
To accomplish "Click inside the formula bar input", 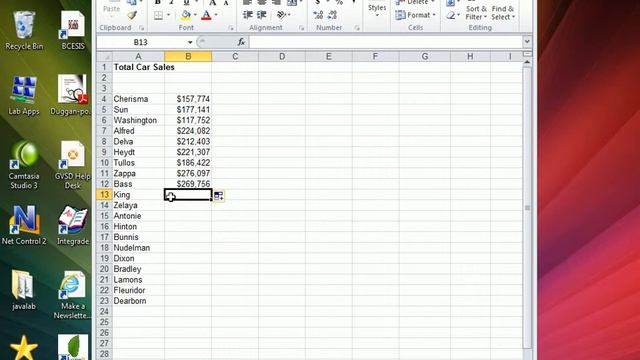I will (x=386, y=42).
